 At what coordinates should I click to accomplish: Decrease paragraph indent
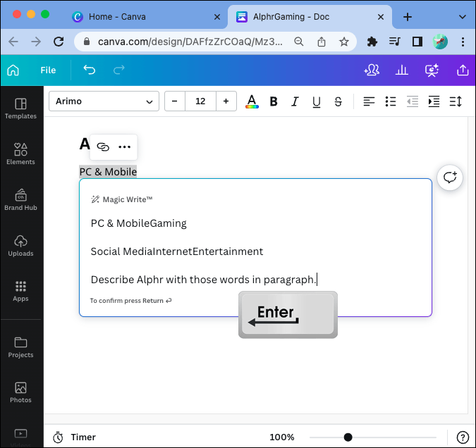(413, 101)
